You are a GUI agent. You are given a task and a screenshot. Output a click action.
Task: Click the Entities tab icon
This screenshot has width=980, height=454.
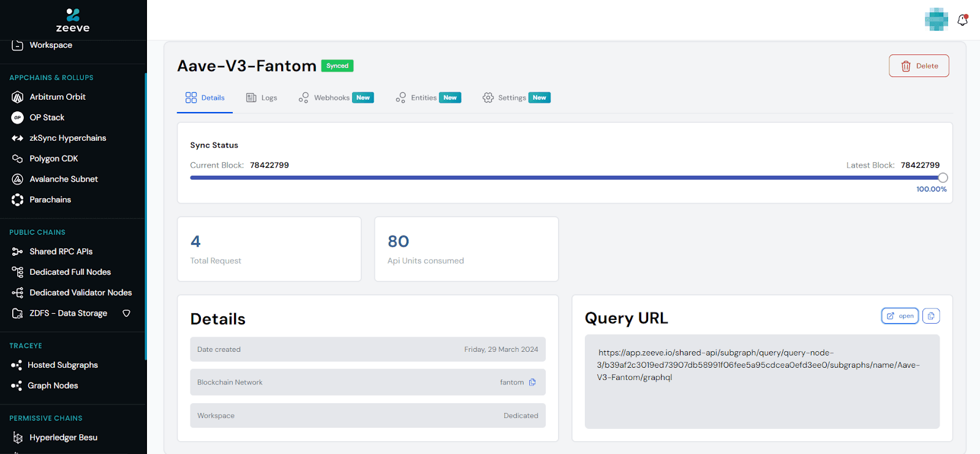click(401, 98)
